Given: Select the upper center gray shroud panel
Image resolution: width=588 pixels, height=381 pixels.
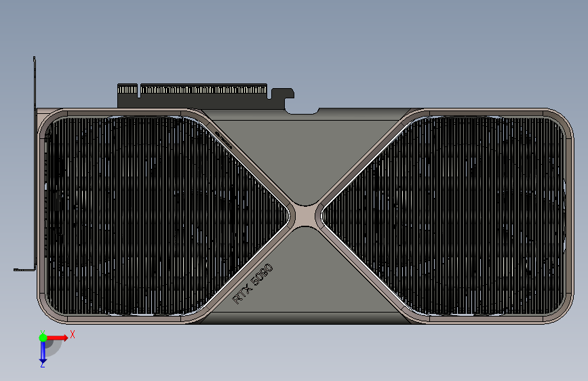Looking at the screenshot, I should click(x=305, y=157).
